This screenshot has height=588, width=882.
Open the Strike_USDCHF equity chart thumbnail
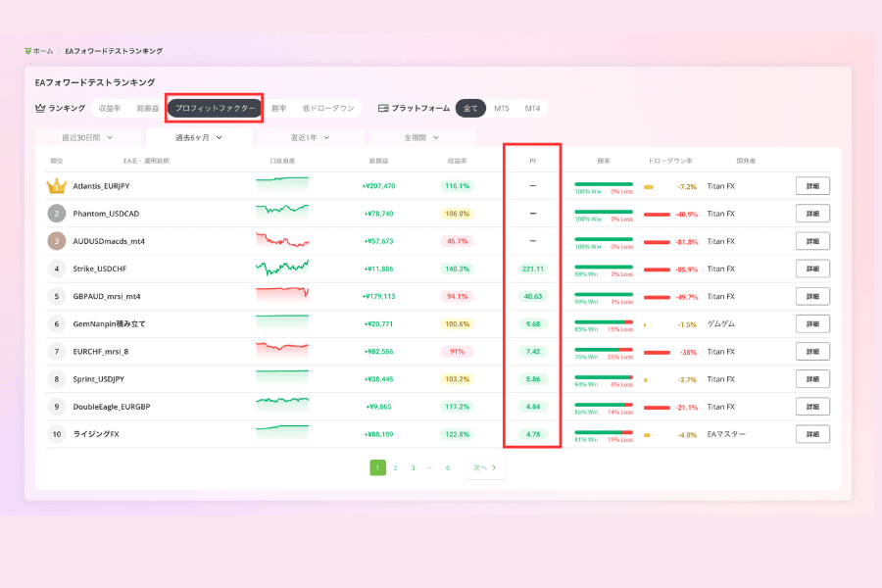282,268
